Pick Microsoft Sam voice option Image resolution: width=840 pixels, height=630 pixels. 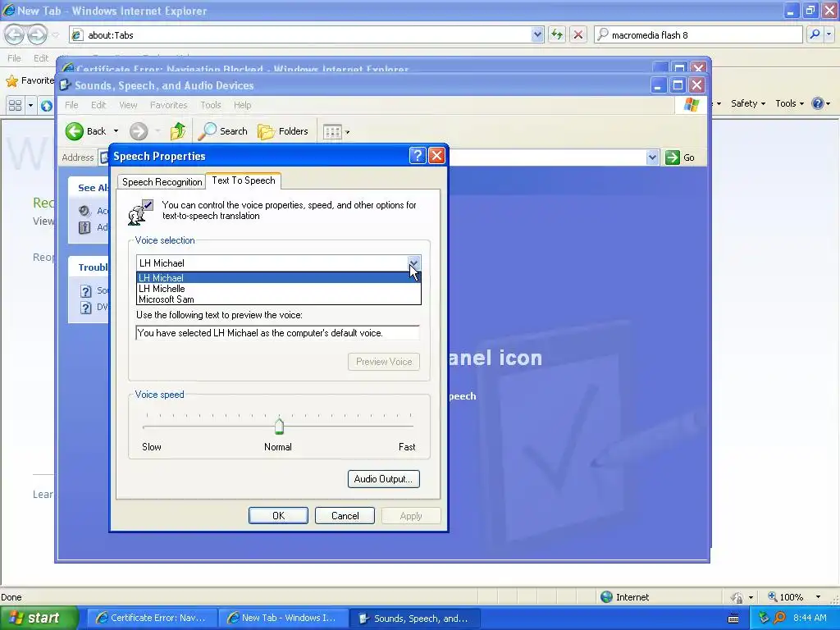pyautogui.click(x=279, y=299)
